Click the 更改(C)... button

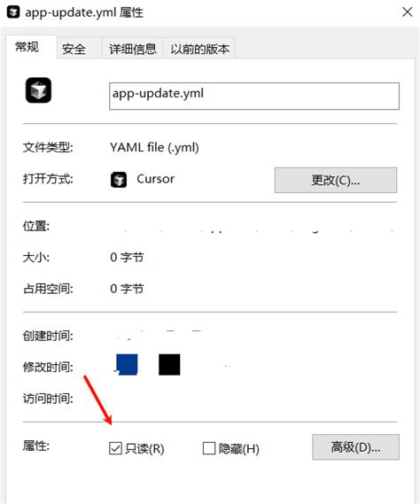tap(336, 180)
